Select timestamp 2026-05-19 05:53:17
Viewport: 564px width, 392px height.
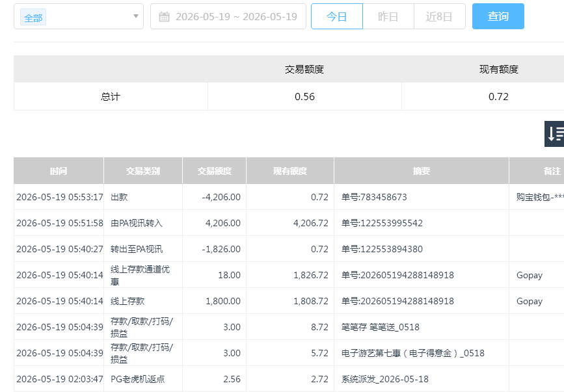coord(60,197)
